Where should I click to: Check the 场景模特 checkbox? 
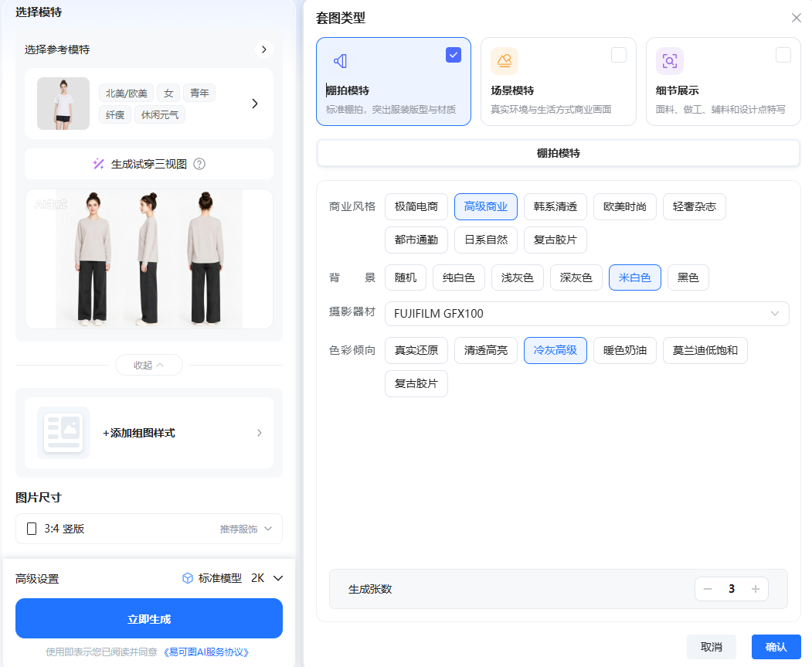point(619,55)
